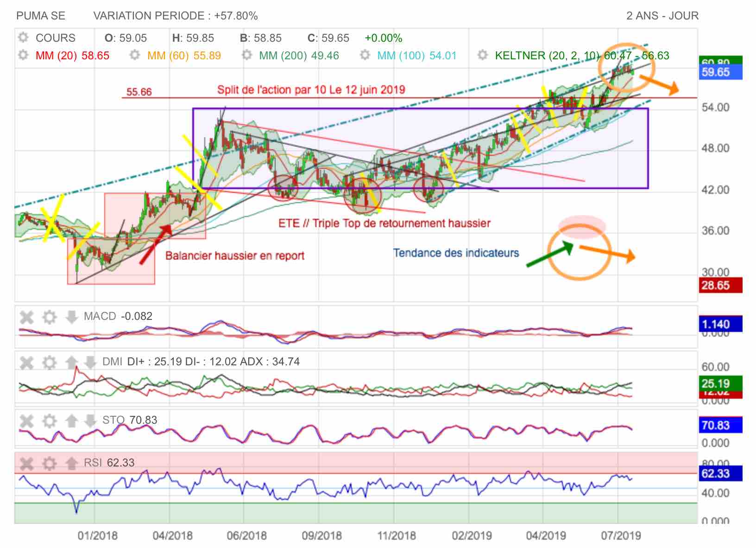The height and width of the screenshot is (548, 756).
Task: Click the MACD -0.082 label
Action: 118,316
